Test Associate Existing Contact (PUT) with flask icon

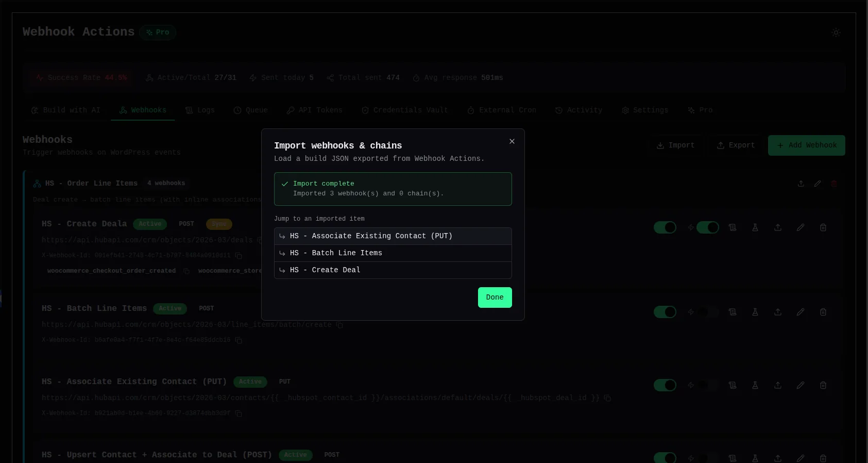pyautogui.click(x=755, y=385)
